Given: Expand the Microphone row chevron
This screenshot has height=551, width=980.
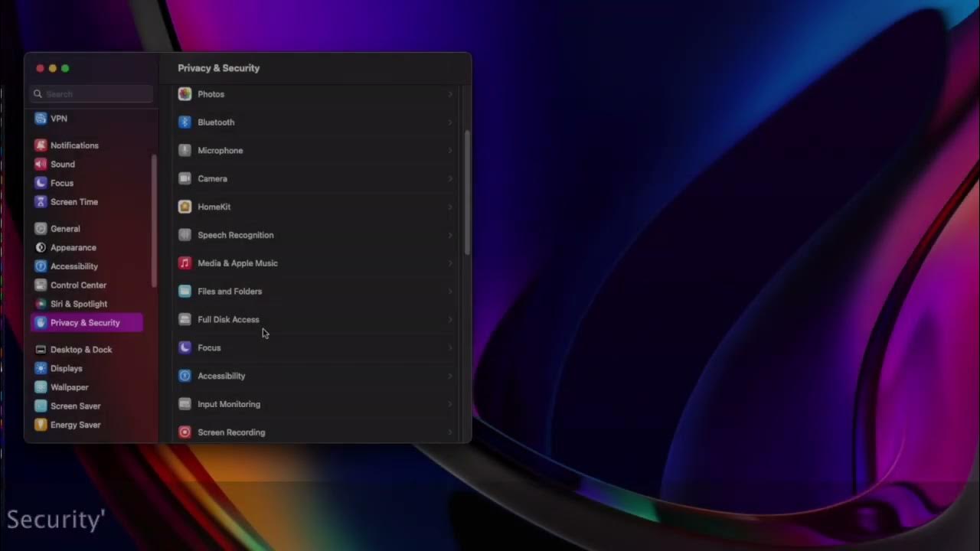Looking at the screenshot, I should [x=450, y=151].
